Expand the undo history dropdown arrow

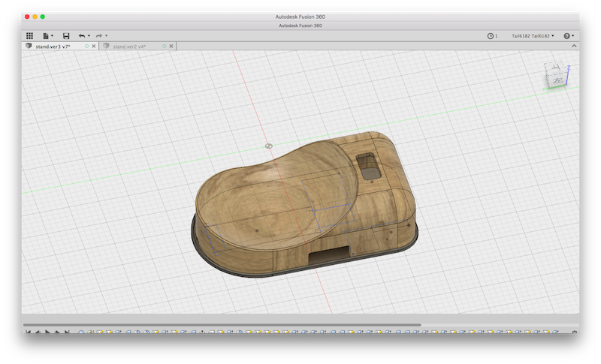click(x=89, y=35)
